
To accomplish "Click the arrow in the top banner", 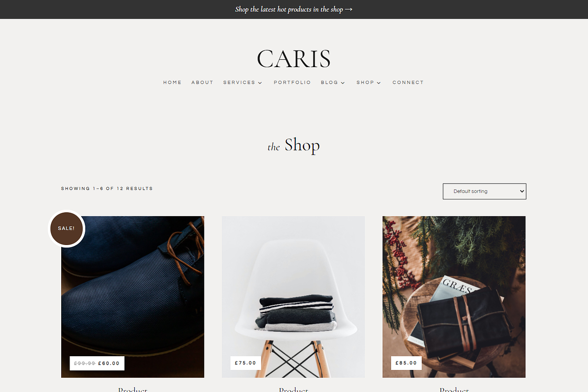I will 349,9.
